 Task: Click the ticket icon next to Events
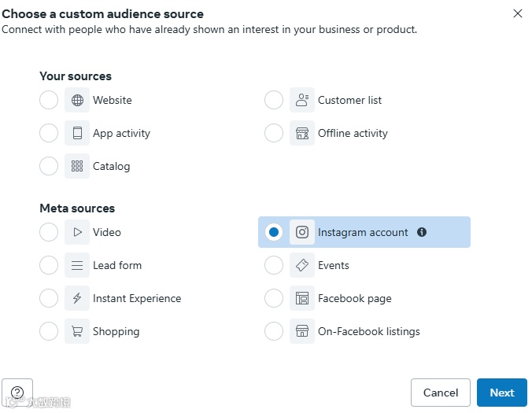(302, 266)
